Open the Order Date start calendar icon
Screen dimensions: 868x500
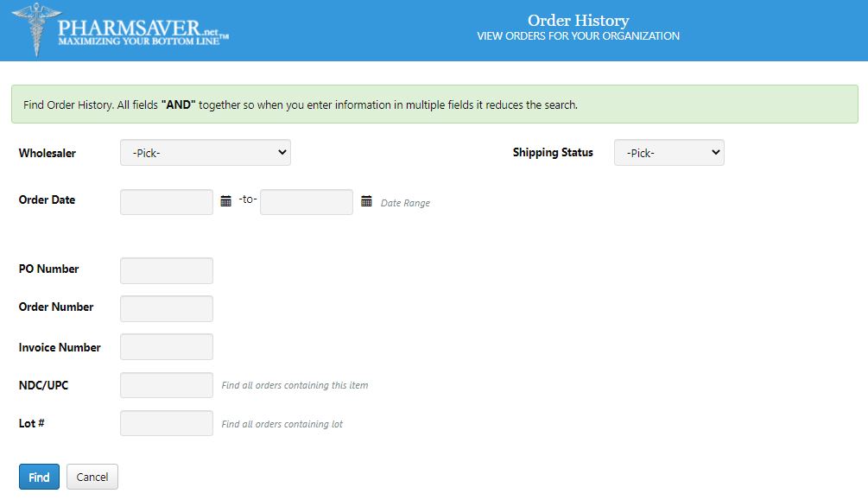226,201
